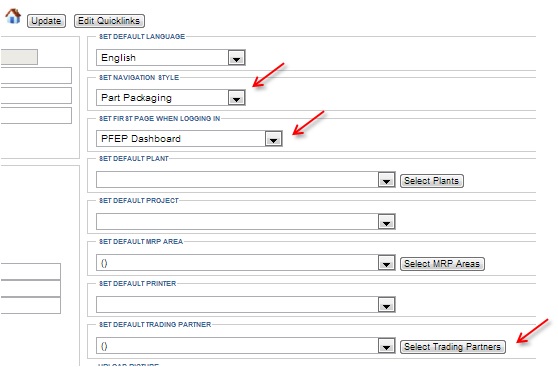Click the gray field in left panel
The height and width of the screenshot is (367, 558).
pyautogui.click(x=19, y=57)
